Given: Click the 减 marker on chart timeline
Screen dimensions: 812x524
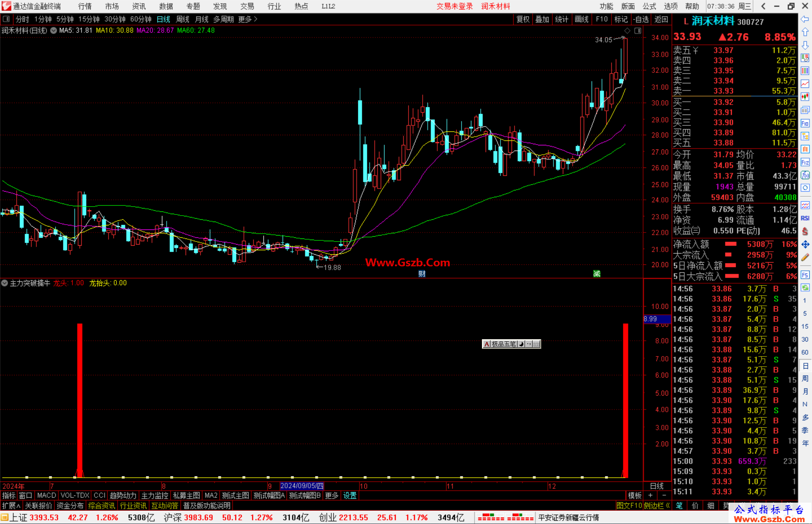Looking at the screenshot, I should point(597,274).
